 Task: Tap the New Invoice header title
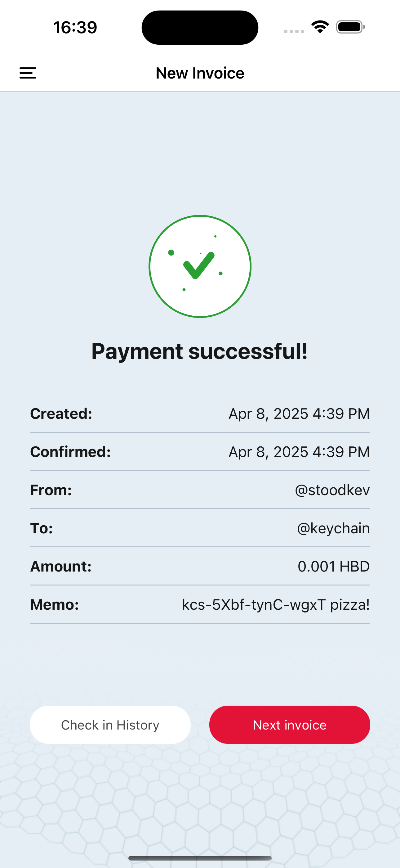pos(200,73)
